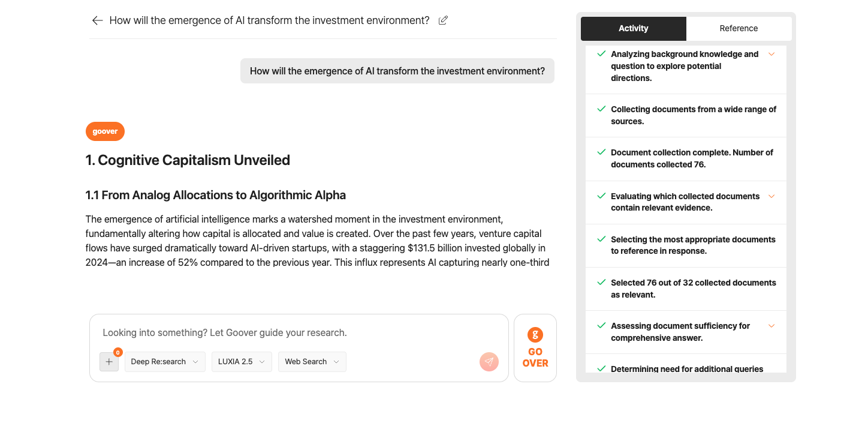Screen dimensions: 868x423
Task: Click the checkmark beside Collecting documents step
Action: tap(601, 109)
